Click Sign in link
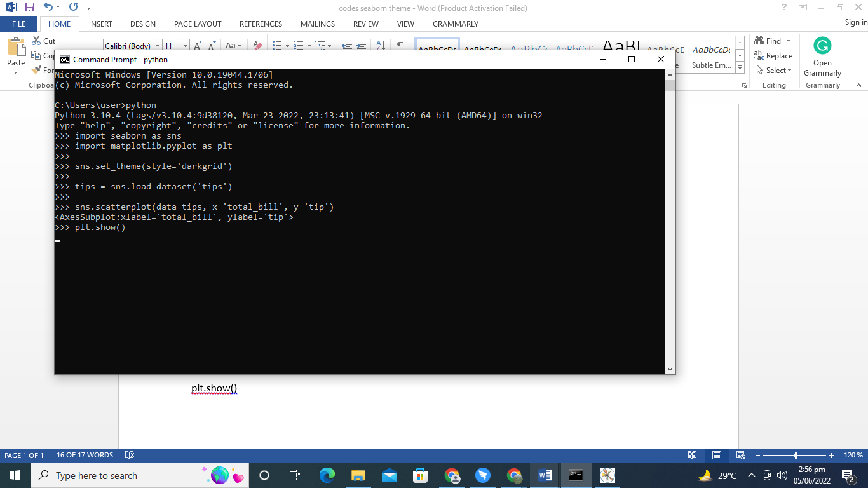 (x=855, y=22)
